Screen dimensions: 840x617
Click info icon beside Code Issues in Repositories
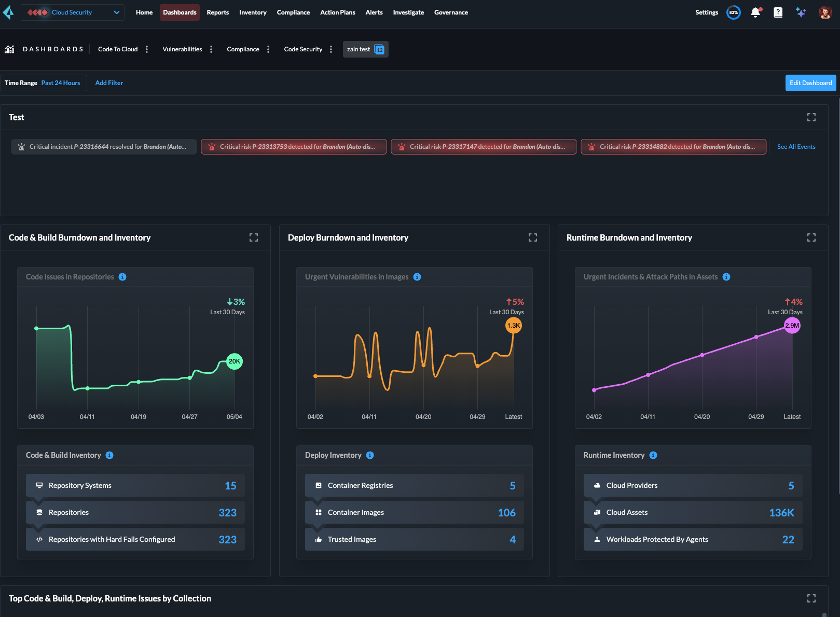click(x=122, y=277)
